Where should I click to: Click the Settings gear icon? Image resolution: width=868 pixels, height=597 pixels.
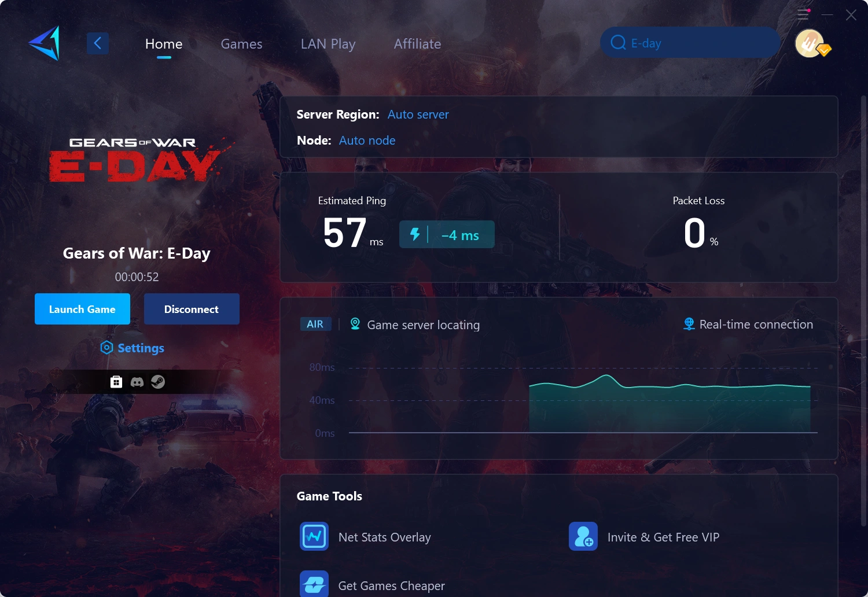pos(106,347)
